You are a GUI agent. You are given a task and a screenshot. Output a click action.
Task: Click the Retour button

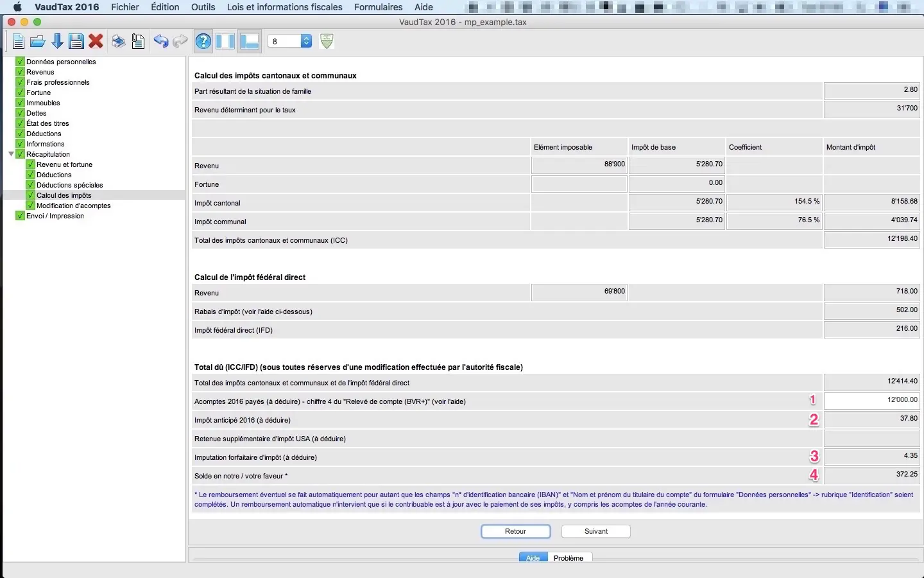coord(516,531)
